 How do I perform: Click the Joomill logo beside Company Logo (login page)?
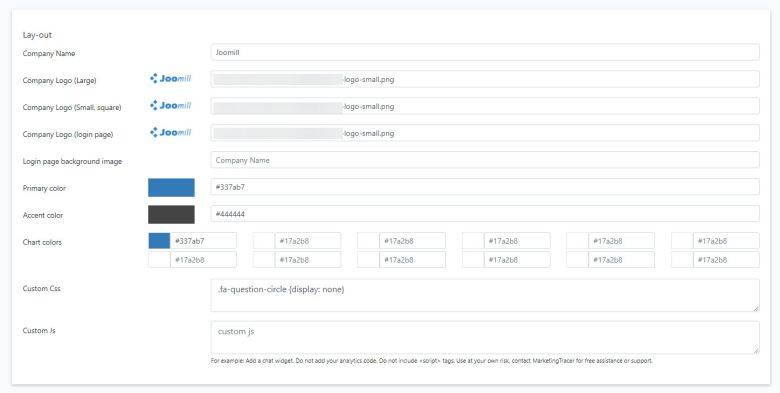point(171,132)
